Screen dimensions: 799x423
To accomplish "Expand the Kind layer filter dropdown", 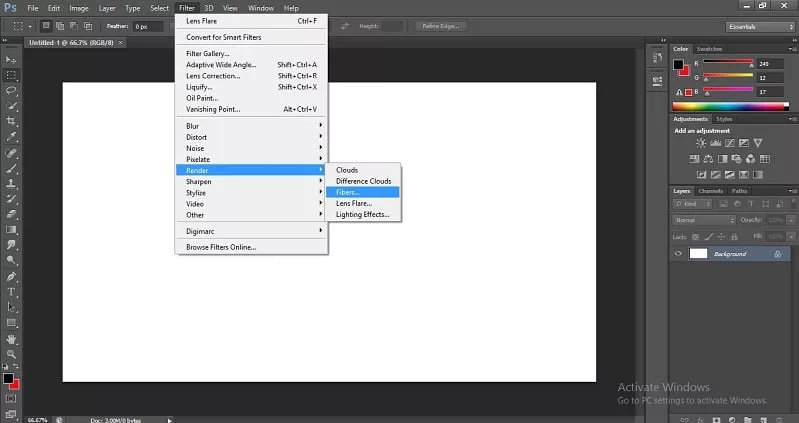I will pyautogui.click(x=693, y=204).
